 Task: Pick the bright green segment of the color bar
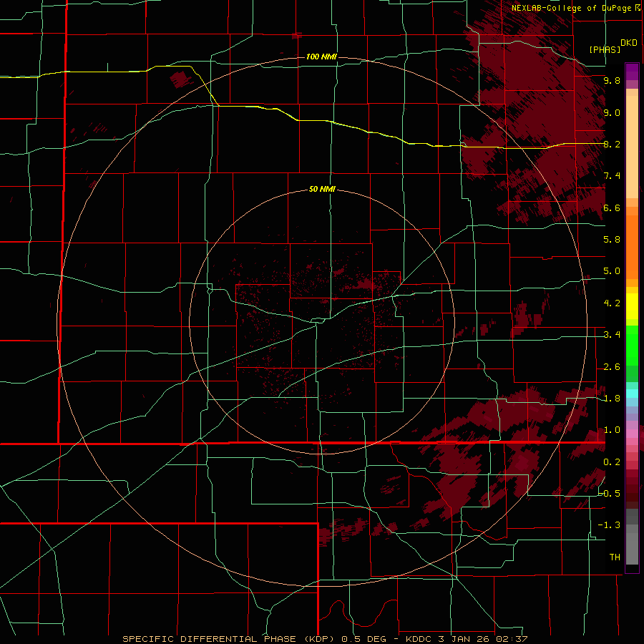tap(632, 347)
